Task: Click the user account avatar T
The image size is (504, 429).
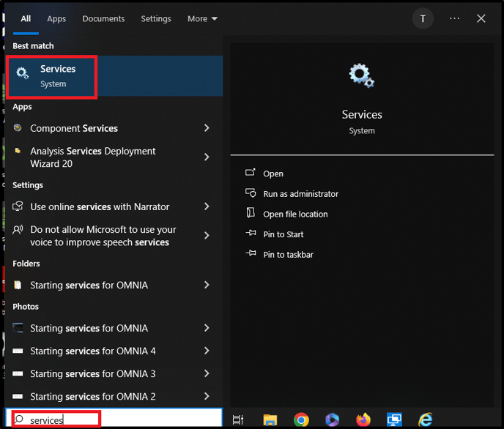Action: pos(423,18)
